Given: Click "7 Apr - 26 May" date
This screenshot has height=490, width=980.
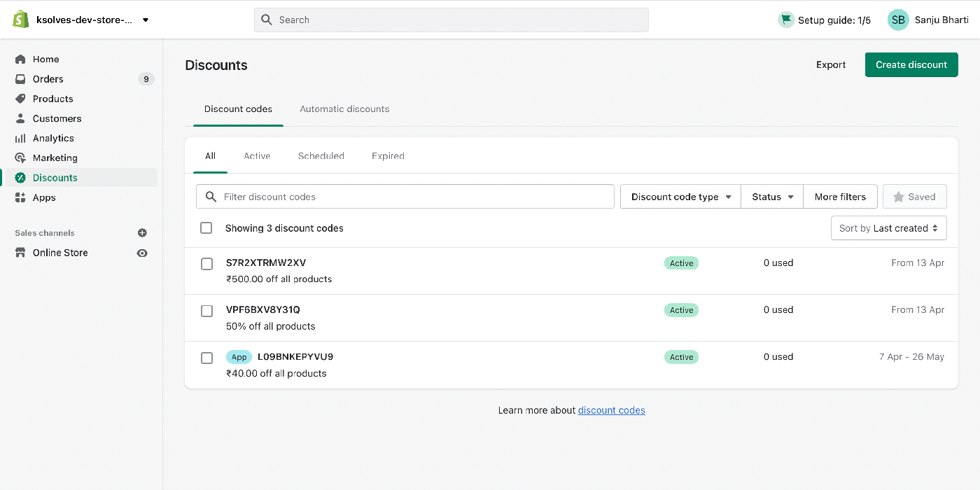Looking at the screenshot, I should point(911,357).
